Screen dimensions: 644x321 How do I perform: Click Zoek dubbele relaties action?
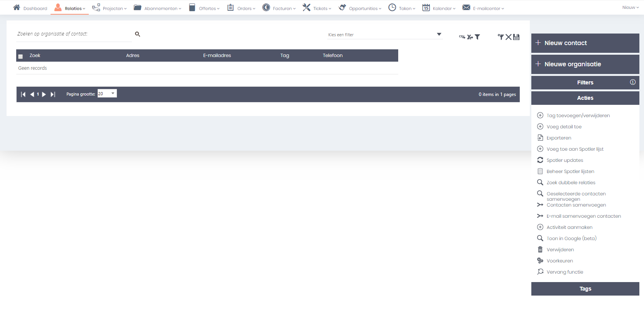571,183
